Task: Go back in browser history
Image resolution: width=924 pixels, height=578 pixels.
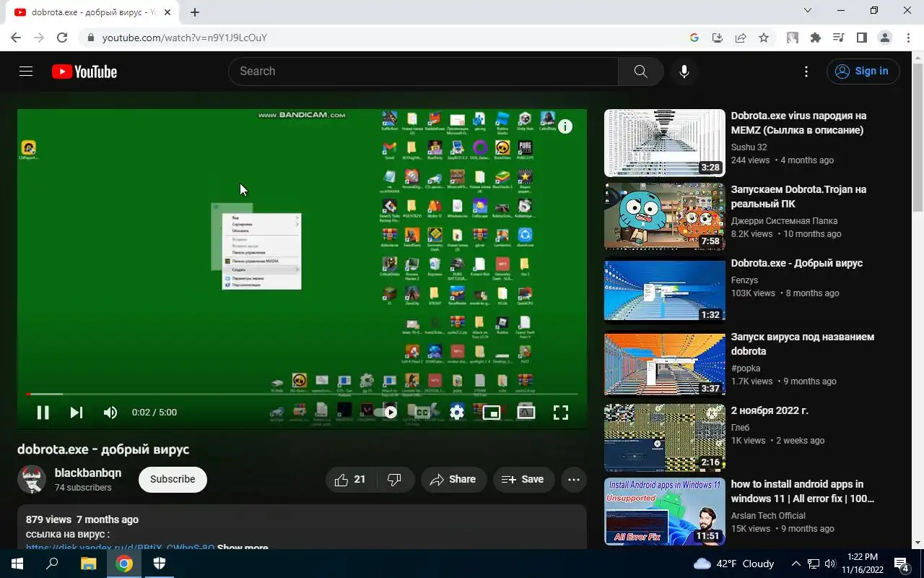Action: (16, 38)
